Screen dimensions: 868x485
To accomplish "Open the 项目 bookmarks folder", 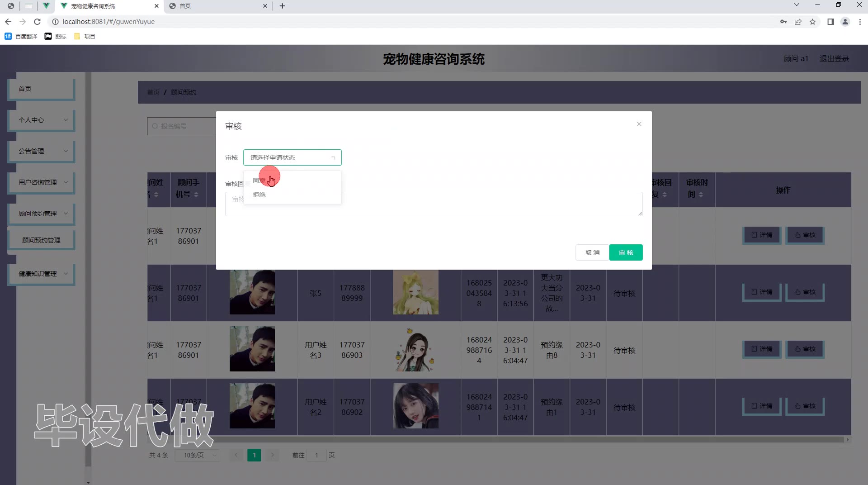I will (85, 36).
